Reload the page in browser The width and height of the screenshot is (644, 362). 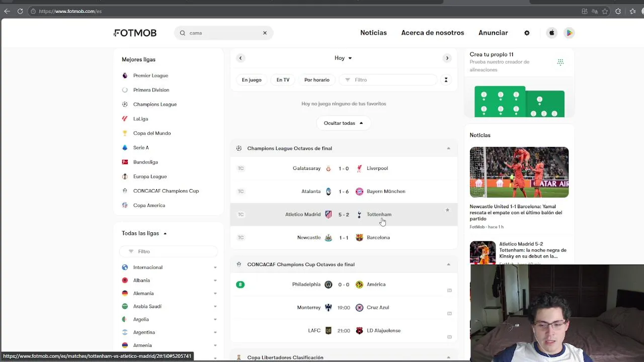pyautogui.click(x=20, y=11)
